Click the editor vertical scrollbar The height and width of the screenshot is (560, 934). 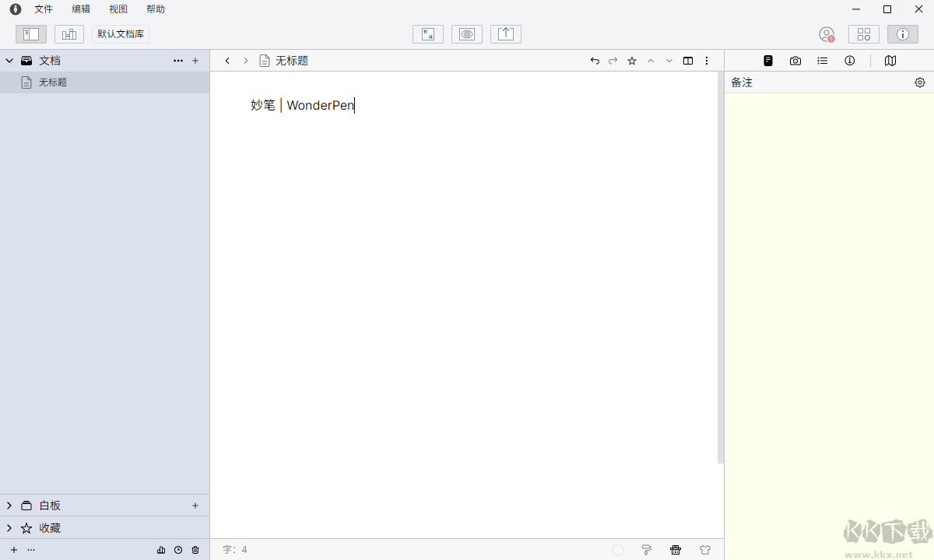[x=721, y=268]
